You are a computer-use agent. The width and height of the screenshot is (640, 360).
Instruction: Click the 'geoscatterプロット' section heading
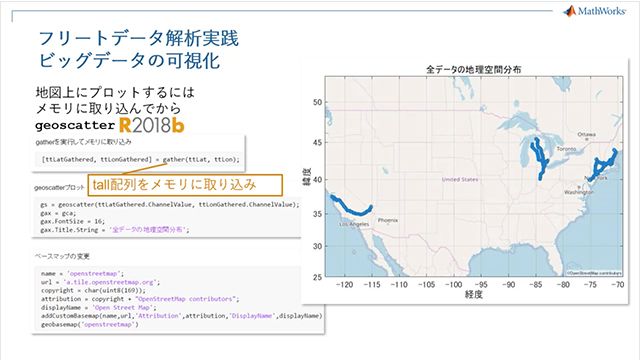[x=60, y=188]
